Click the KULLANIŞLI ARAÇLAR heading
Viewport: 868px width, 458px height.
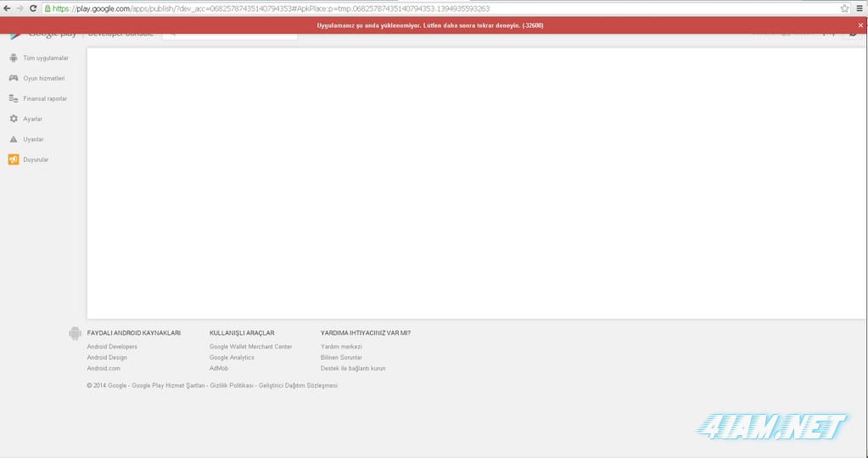click(x=242, y=333)
